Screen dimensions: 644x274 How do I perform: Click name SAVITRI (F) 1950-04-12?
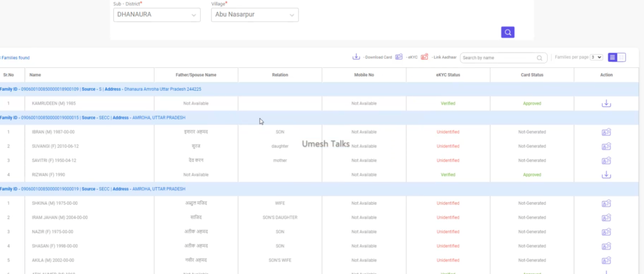[x=54, y=161]
